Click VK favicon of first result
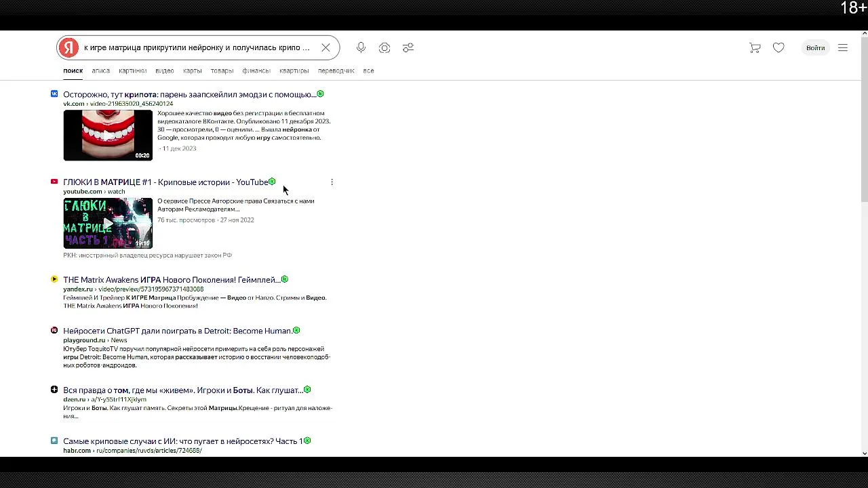The image size is (868, 488). pyautogui.click(x=54, y=94)
